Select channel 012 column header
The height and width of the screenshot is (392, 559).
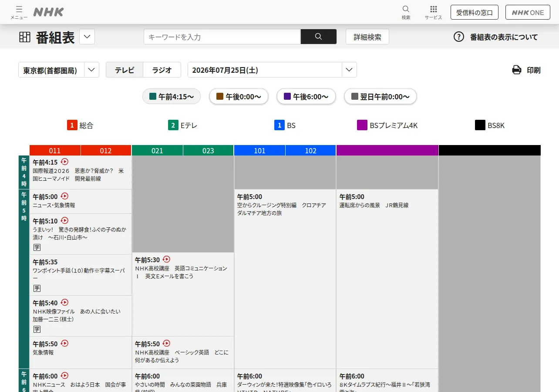click(x=106, y=151)
